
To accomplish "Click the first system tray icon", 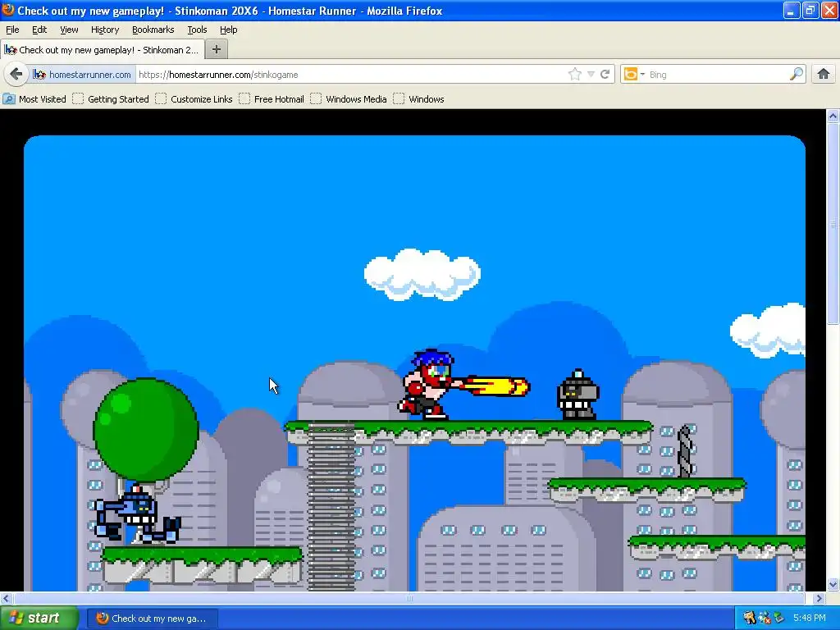I will [x=749, y=618].
